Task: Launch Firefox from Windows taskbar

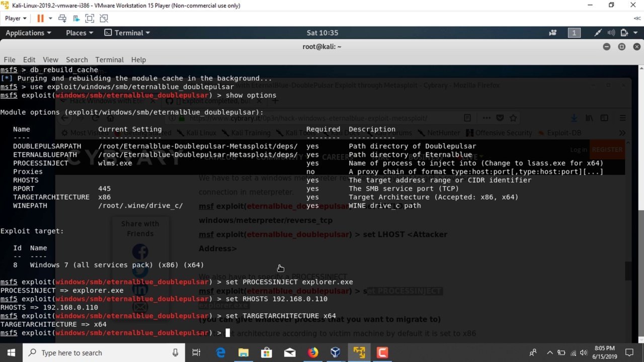Action: pyautogui.click(x=313, y=352)
